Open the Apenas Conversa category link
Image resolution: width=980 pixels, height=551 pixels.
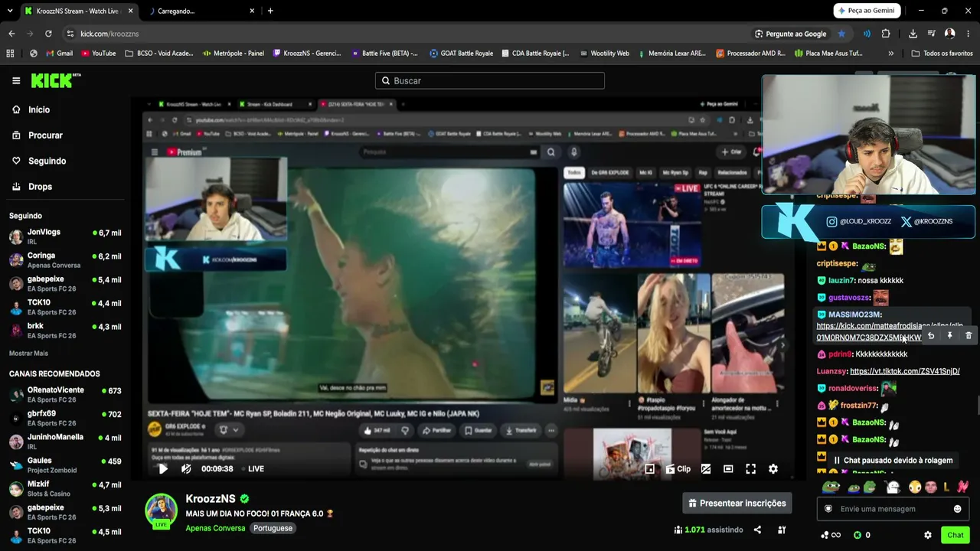point(215,528)
